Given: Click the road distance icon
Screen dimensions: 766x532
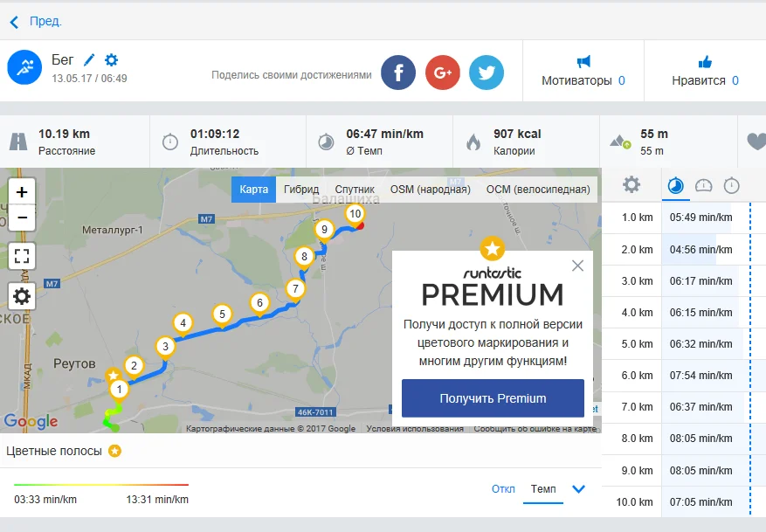Looking at the screenshot, I should coord(18,142).
